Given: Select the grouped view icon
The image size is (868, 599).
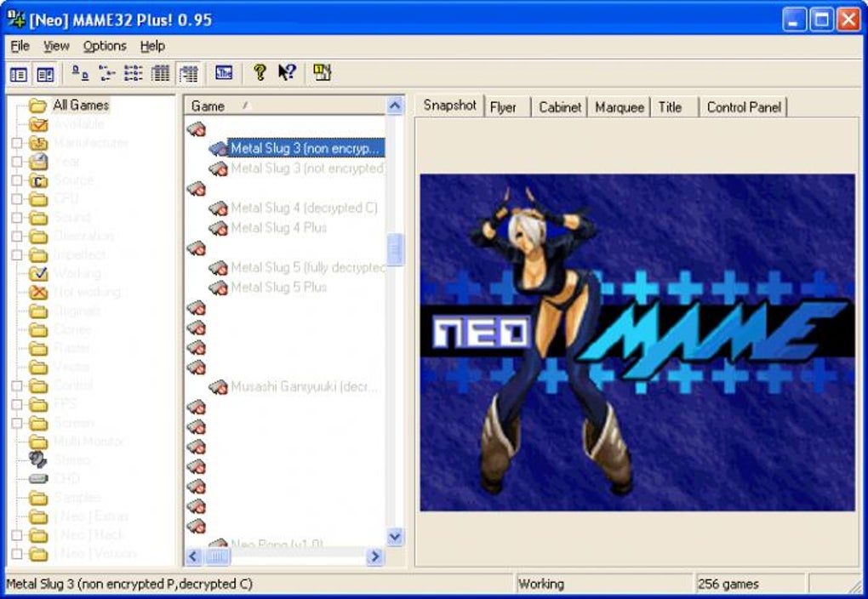Looking at the screenshot, I should pos(188,73).
